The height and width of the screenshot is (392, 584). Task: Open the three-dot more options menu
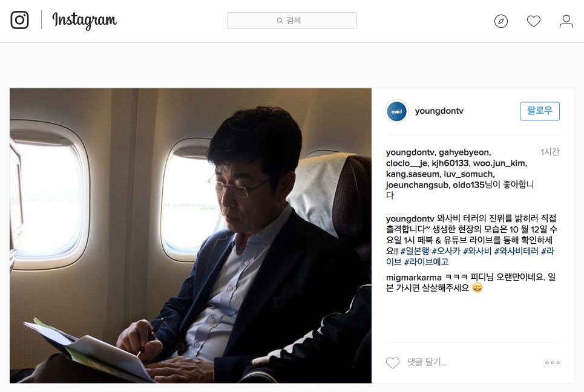[x=553, y=362]
